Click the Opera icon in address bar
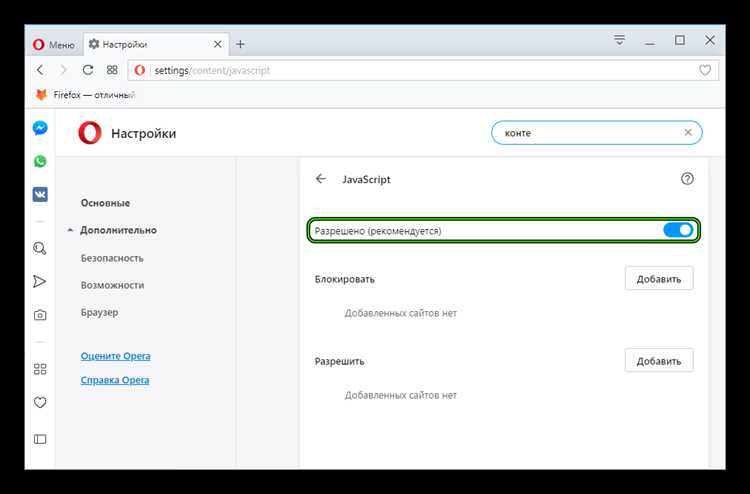Screen dimensions: 750x494 140,70
